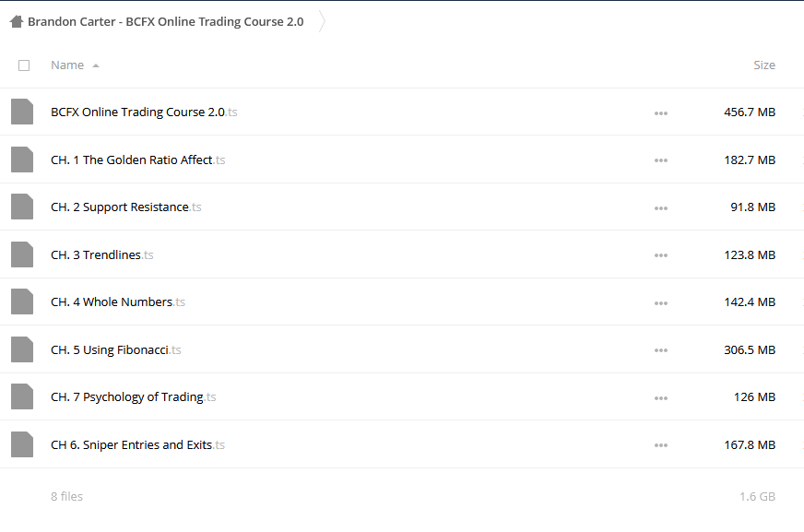Click the file icon for CH 6. Sniper Entries and Exits
804x532 pixels.
tap(22, 444)
